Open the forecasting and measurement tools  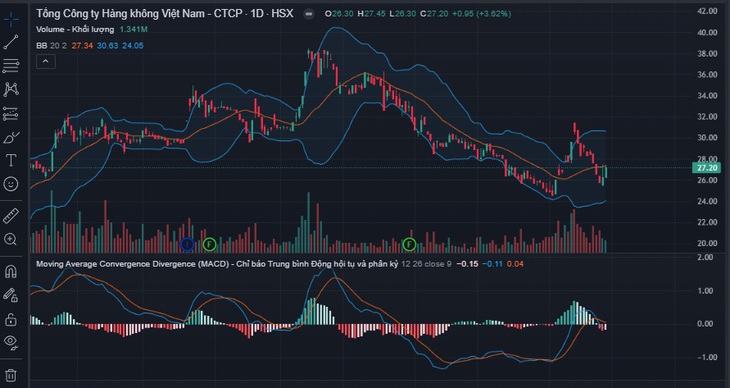(x=11, y=113)
